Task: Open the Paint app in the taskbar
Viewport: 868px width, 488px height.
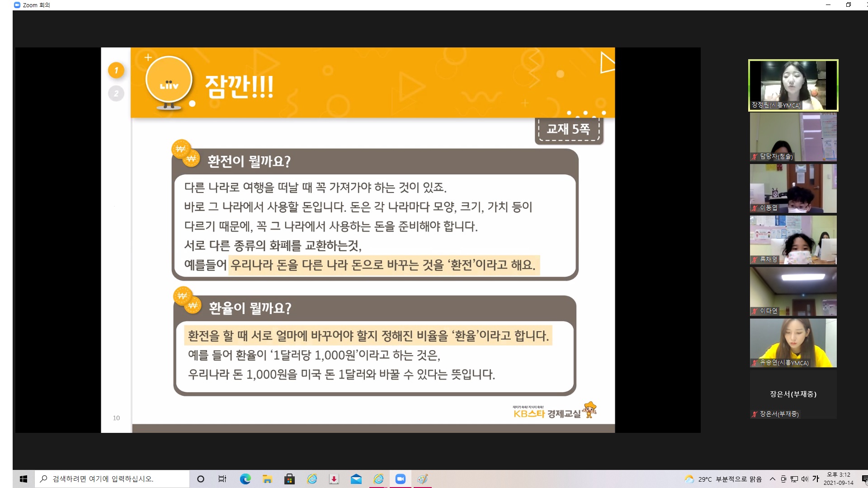Action: 422,479
